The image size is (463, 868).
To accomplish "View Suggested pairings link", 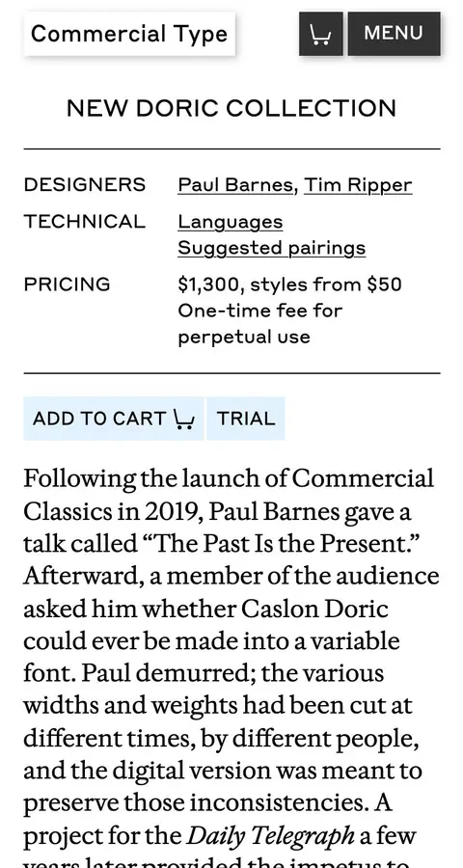I will 271,248.
